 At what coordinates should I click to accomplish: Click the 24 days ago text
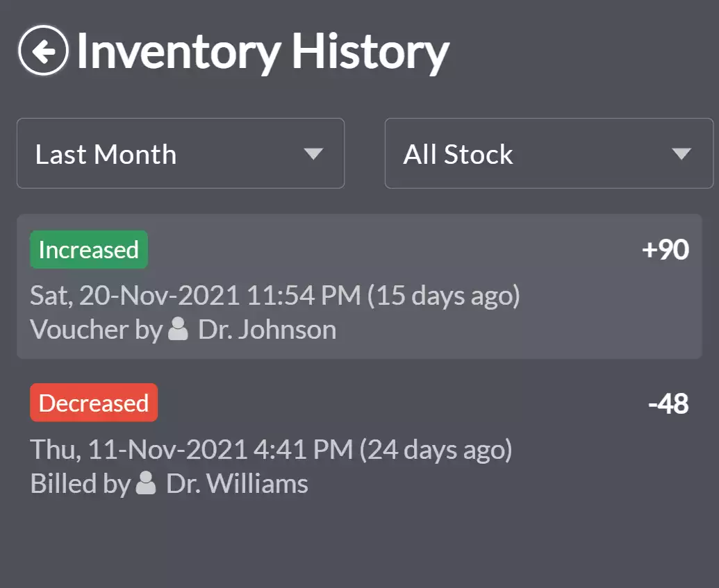click(x=436, y=450)
